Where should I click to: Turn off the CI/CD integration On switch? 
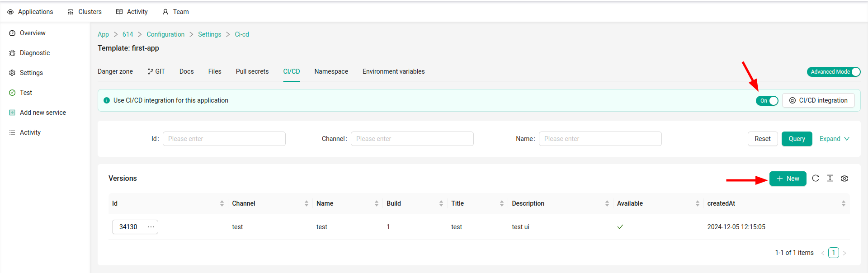767,101
